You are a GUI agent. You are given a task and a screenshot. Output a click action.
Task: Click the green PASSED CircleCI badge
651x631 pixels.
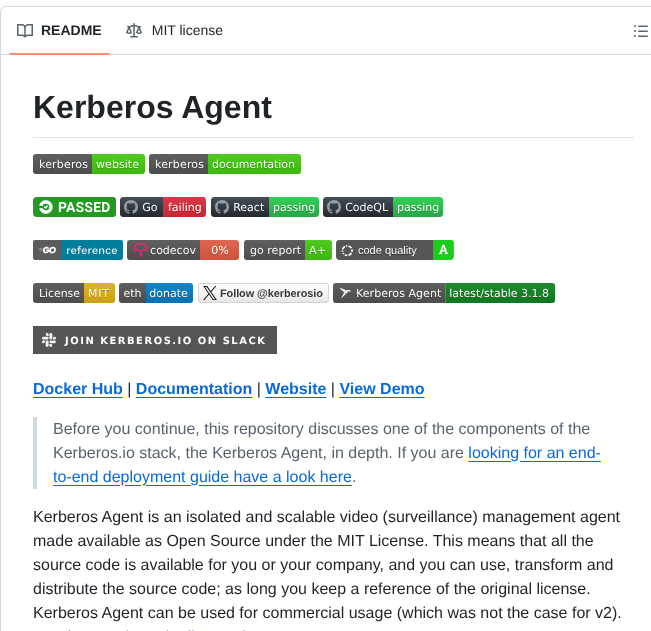[x=74, y=207]
